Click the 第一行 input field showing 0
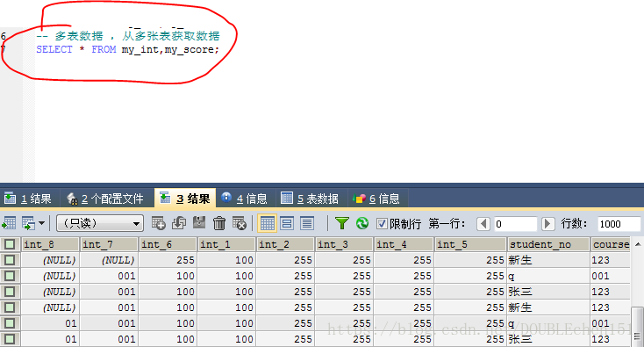Image resolution: width=644 pixels, height=347 pixels. (x=515, y=224)
